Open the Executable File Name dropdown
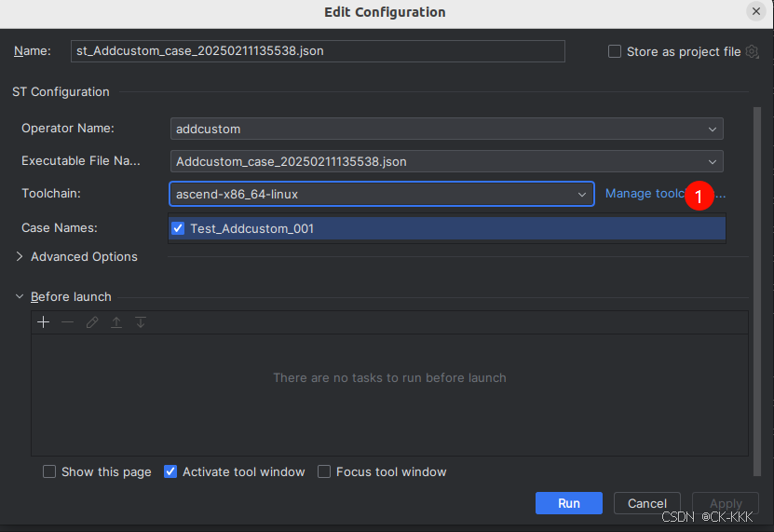 click(713, 161)
